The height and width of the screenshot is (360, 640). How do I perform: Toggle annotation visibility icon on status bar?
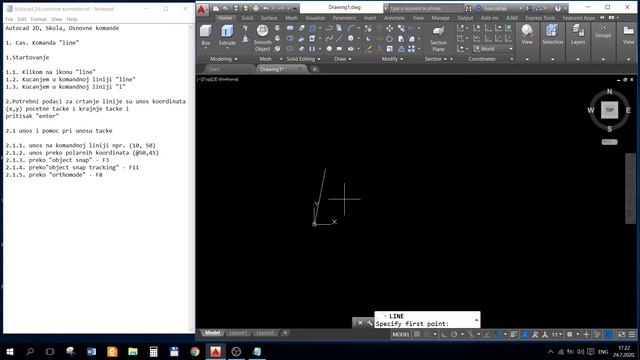(534, 334)
